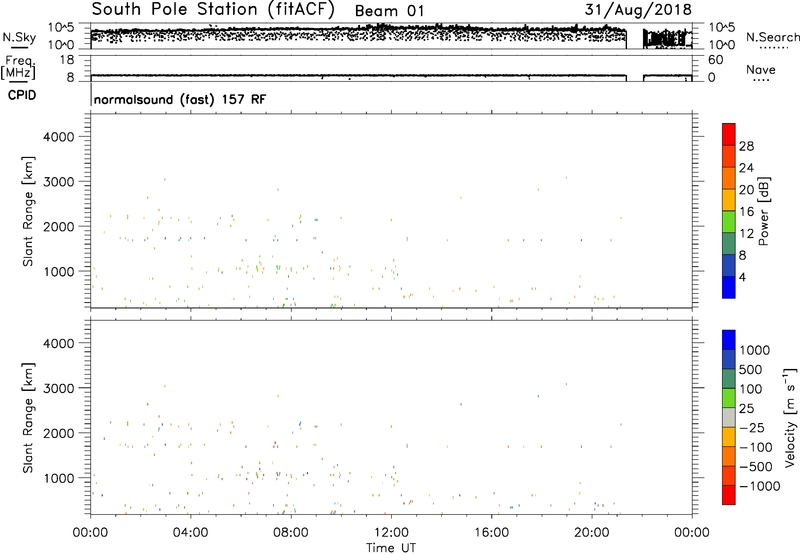Click the -1000 label on Velocity colorbar
Image resolution: width=800 pixels, height=554 pixels.
click(760, 486)
